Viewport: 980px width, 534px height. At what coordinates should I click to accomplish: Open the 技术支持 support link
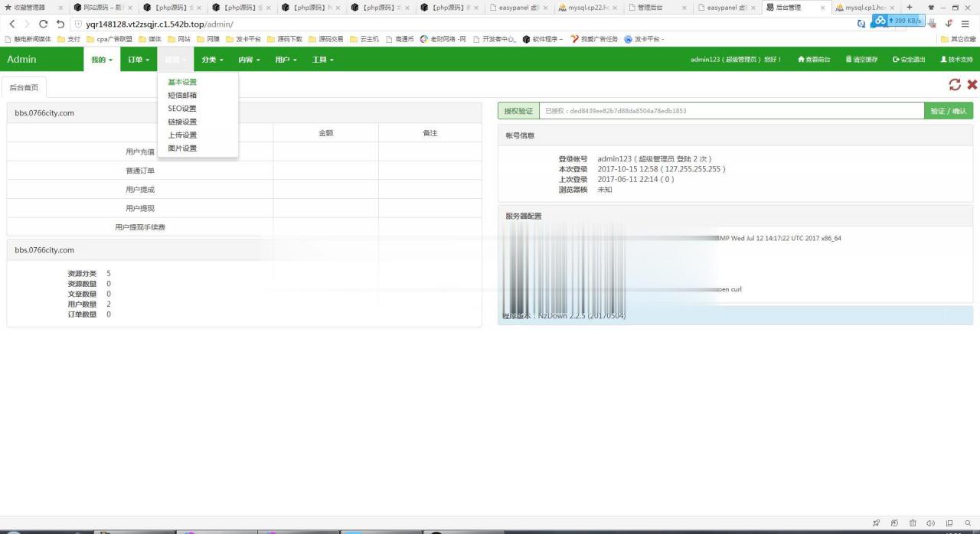(x=956, y=59)
